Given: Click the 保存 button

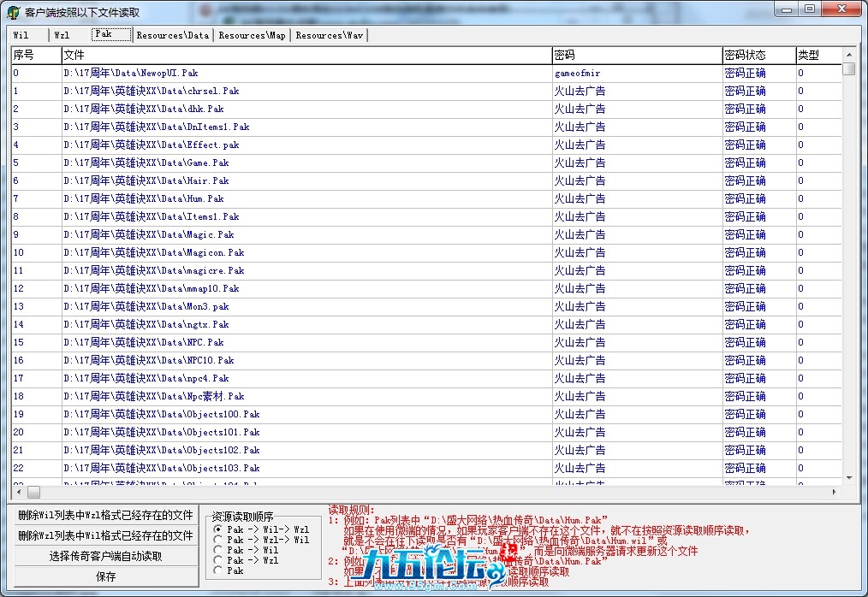Looking at the screenshot, I should [x=105, y=576].
